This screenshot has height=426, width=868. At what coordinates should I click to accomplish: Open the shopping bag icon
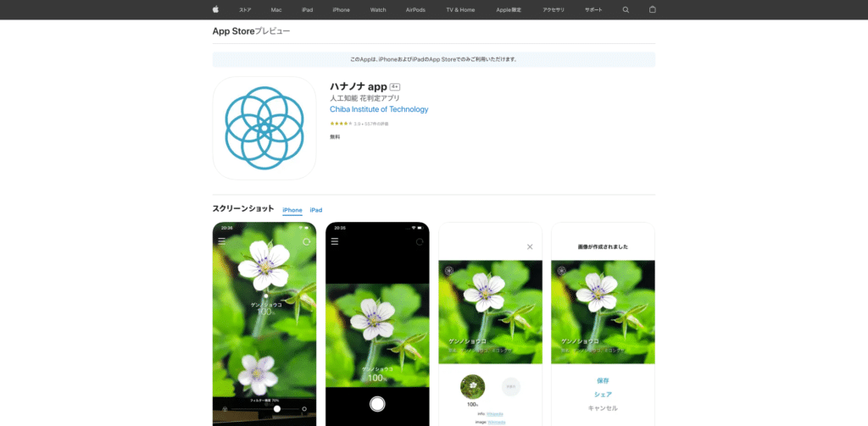pos(652,9)
